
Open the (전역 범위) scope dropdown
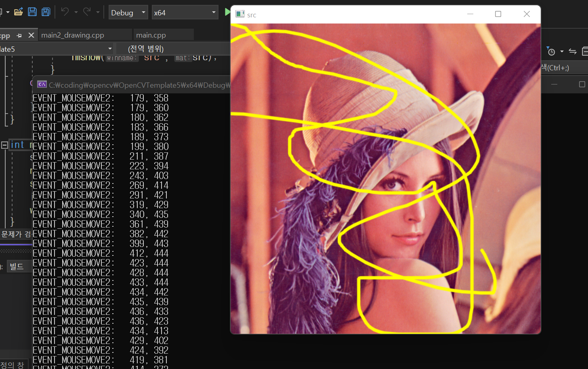pyautogui.click(x=174, y=49)
